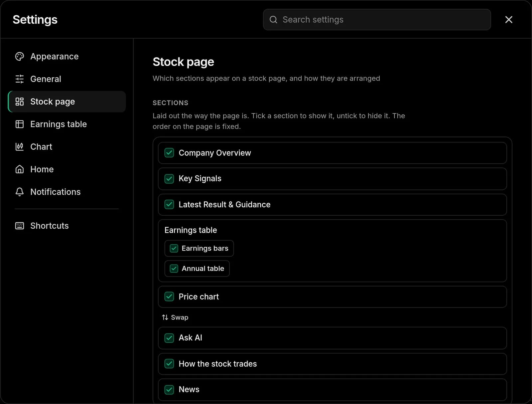Open the Shortcuts settings tab
Screen dimensions: 532x404
pyautogui.click(x=67, y=226)
